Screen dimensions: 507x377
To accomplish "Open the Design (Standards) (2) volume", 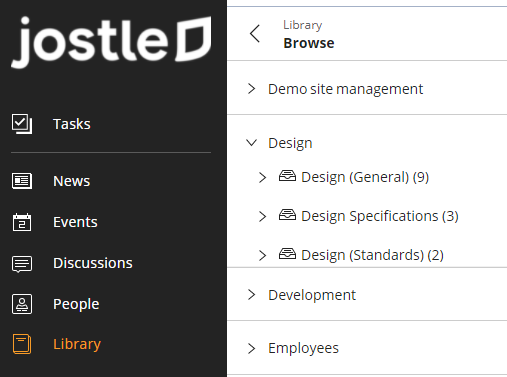I will [372, 255].
